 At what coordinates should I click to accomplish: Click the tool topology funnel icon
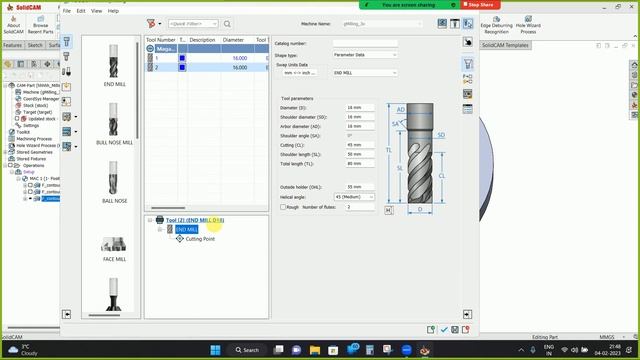pyautogui.click(x=468, y=64)
